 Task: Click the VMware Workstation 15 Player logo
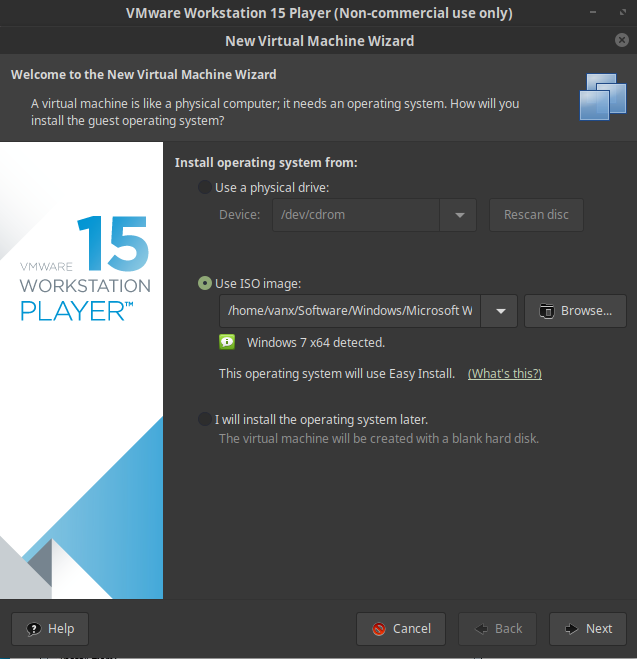click(85, 269)
